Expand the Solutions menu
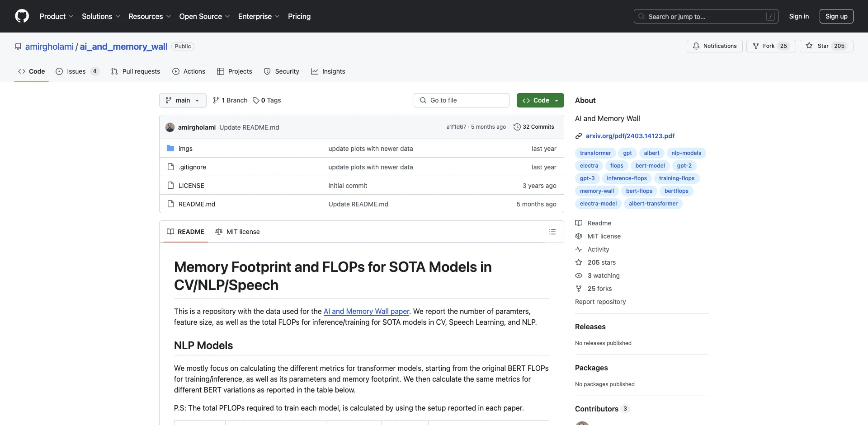The image size is (868, 425). 101,16
